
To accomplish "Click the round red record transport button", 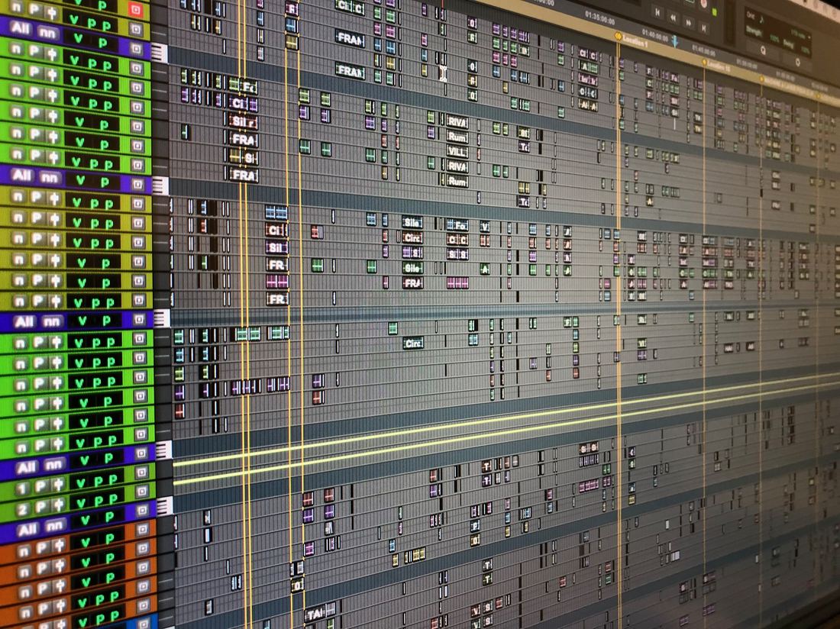I will [x=705, y=3].
